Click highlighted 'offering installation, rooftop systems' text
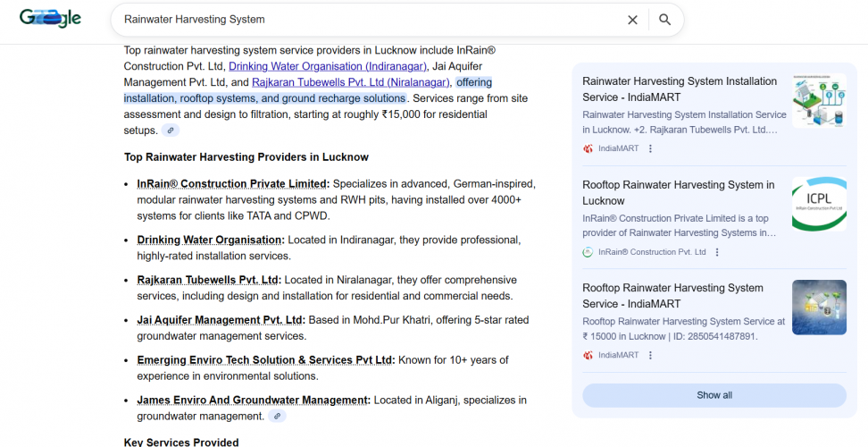Screen dimensions: 868x447 (x=308, y=91)
